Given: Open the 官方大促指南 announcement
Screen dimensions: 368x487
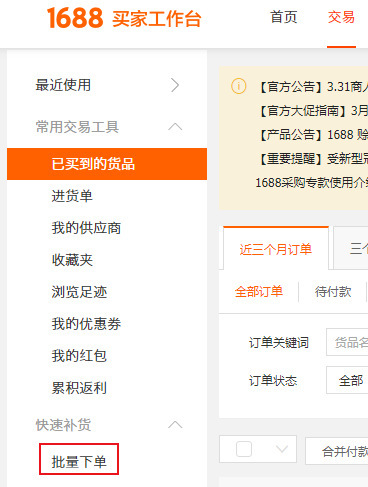Looking at the screenshot, I should click(313, 111).
